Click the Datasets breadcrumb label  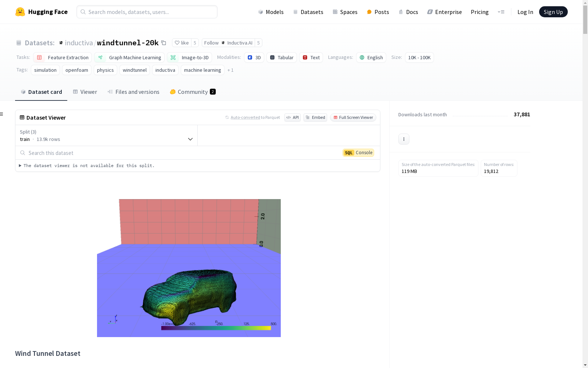coord(40,43)
